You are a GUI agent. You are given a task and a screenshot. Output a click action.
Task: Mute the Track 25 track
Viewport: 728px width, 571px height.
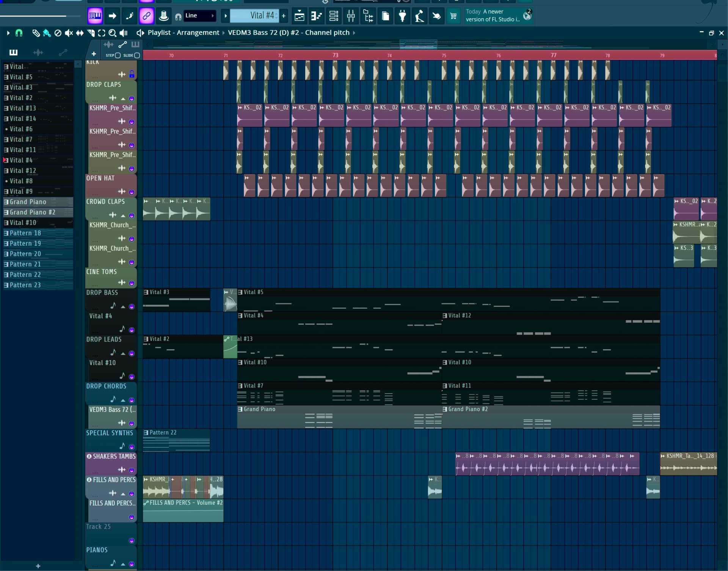[x=132, y=541]
